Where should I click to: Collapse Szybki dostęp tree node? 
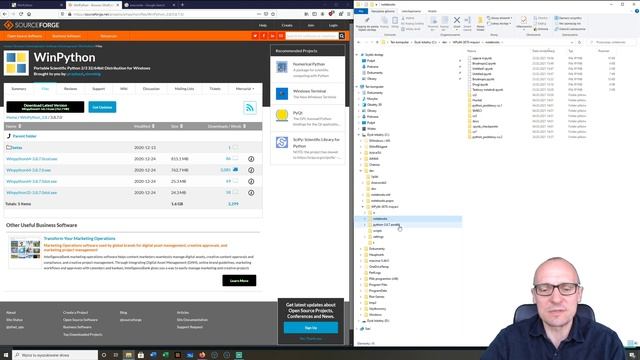click(357, 55)
